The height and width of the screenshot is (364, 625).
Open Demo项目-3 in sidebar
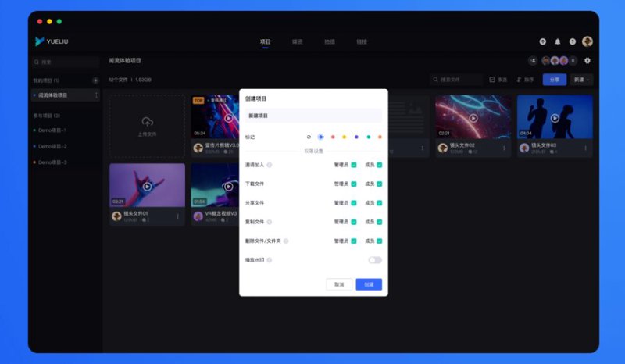pos(52,162)
